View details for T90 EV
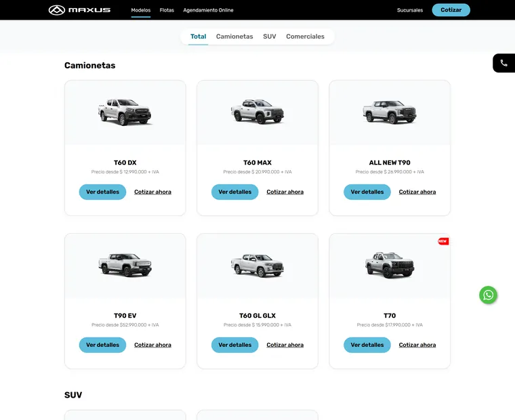 pyautogui.click(x=102, y=345)
